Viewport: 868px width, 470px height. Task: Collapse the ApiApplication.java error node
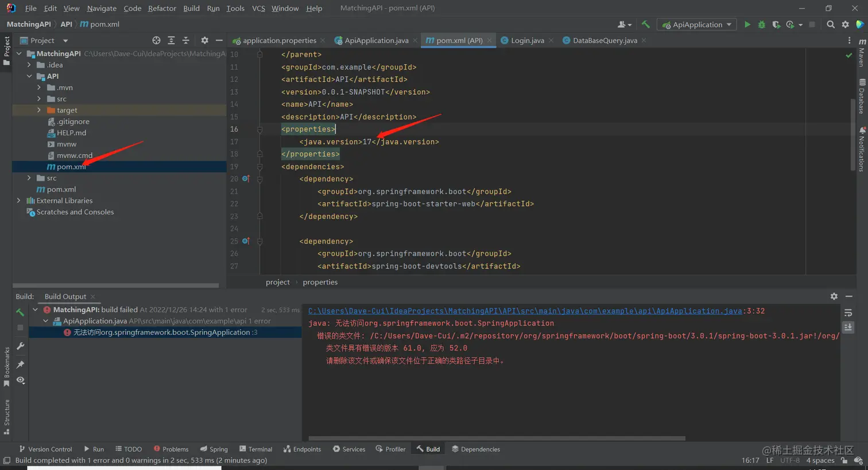45,322
